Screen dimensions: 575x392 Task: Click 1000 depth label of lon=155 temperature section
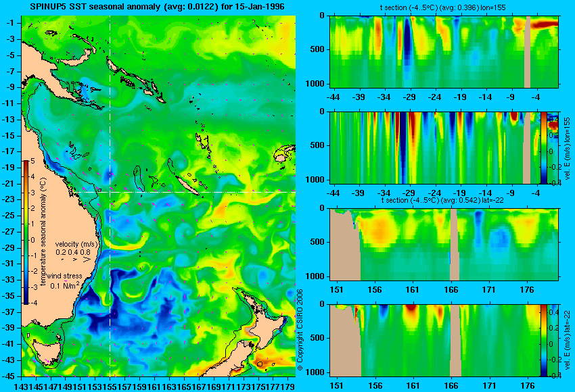point(315,84)
